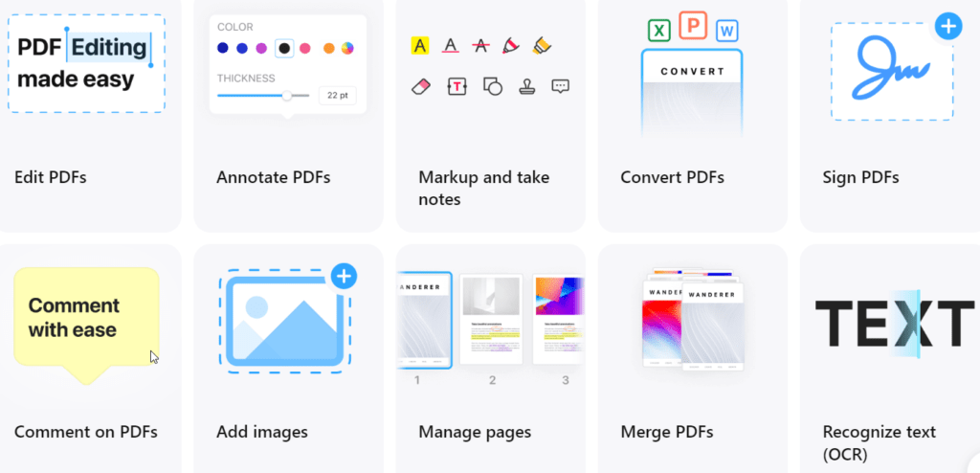Viewport: 980px width, 473px height.
Task: Select page thumbnail number 2
Action: 491,319
